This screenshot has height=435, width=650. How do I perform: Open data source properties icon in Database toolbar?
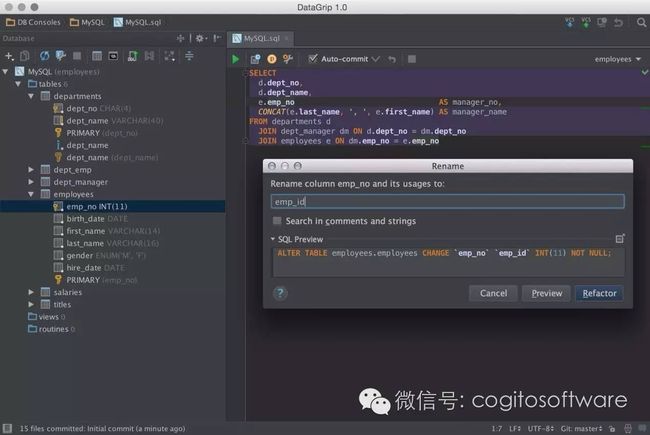pyautogui.click(x=61, y=56)
